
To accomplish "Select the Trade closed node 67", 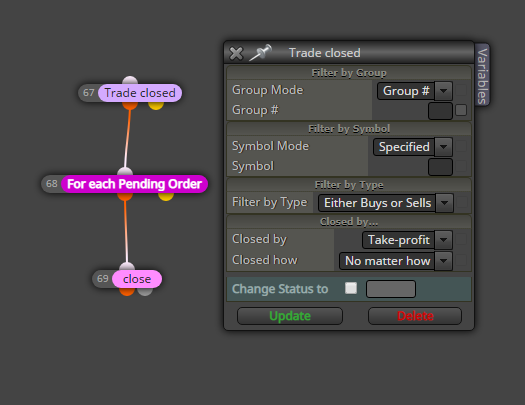I will tap(140, 93).
